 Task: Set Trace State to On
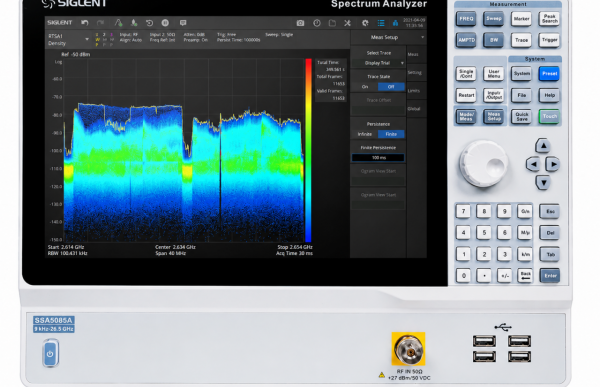(365, 87)
